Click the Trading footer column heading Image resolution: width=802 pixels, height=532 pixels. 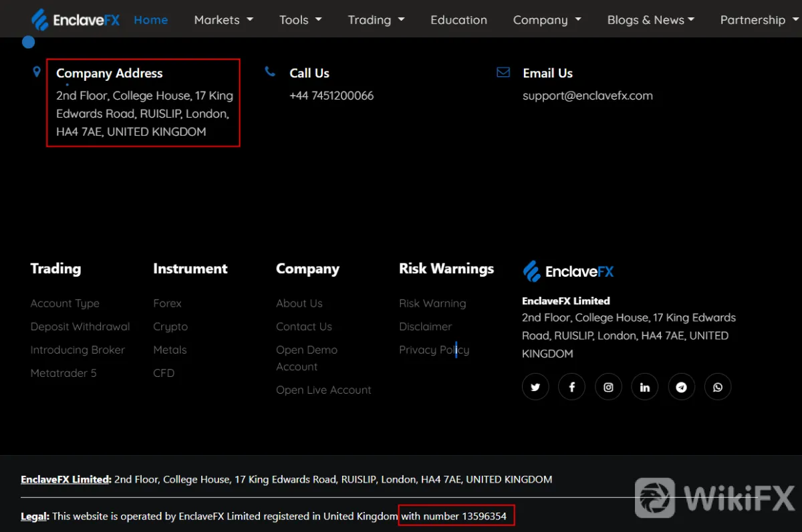(x=55, y=269)
